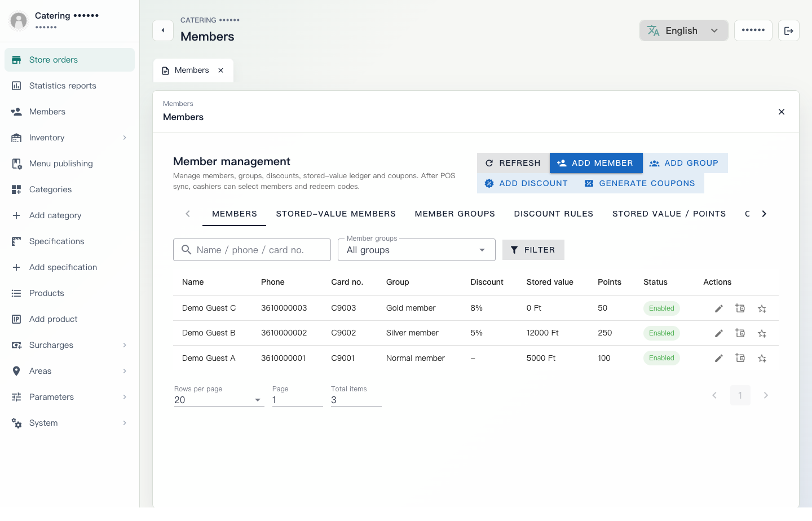Open Add product in sidebar
Screen dimensions: 812x521
(69, 319)
